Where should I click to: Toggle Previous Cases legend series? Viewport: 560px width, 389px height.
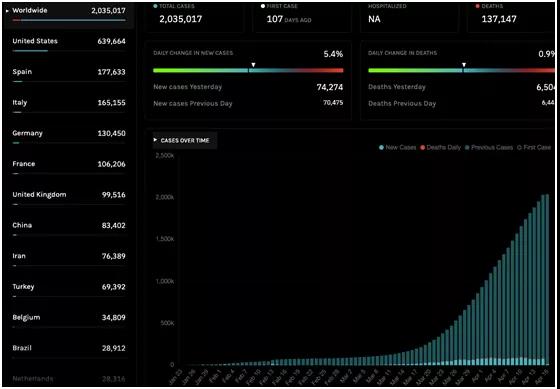point(489,147)
